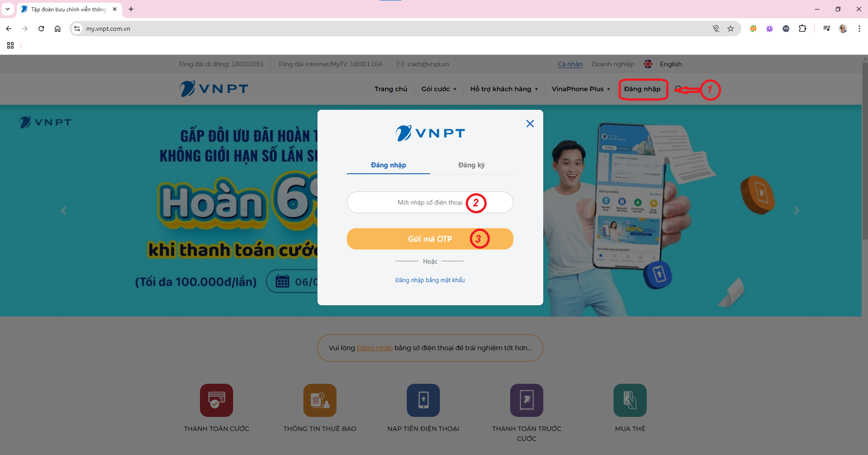Click the address bar URL my.vnpt.com.vn
This screenshot has height=455, width=868.
[x=108, y=29]
